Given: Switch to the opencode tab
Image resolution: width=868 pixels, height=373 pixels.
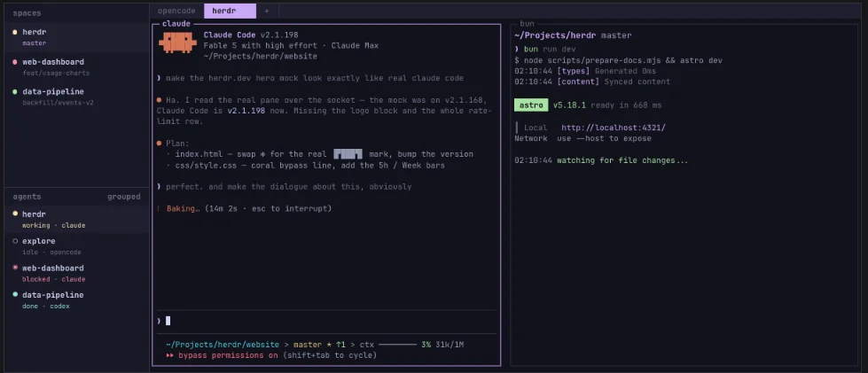Looking at the screenshot, I should pyautogui.click(x=176, y=11).
